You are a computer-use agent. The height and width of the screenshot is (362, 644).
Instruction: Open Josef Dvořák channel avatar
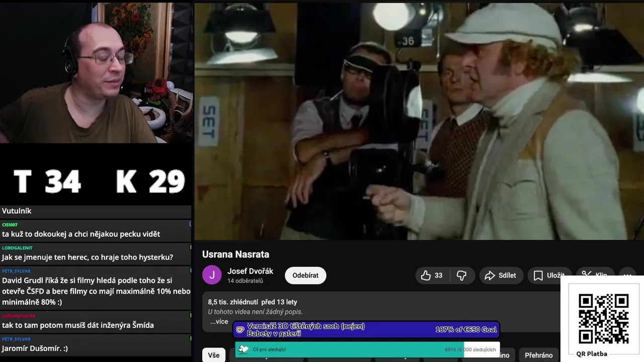point(212,275)
